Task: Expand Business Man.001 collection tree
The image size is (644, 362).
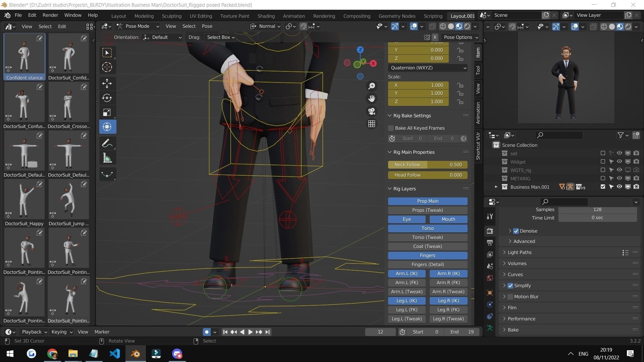Action: (496, 187)
